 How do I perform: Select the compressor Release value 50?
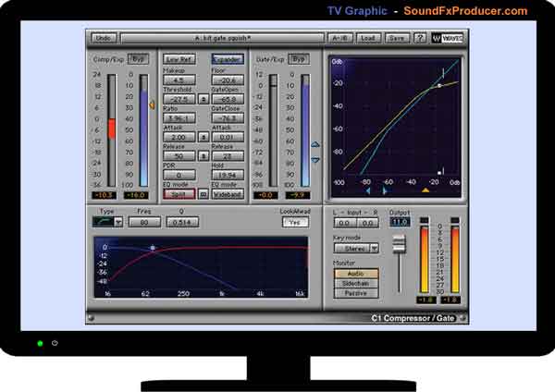click(179, 155)
